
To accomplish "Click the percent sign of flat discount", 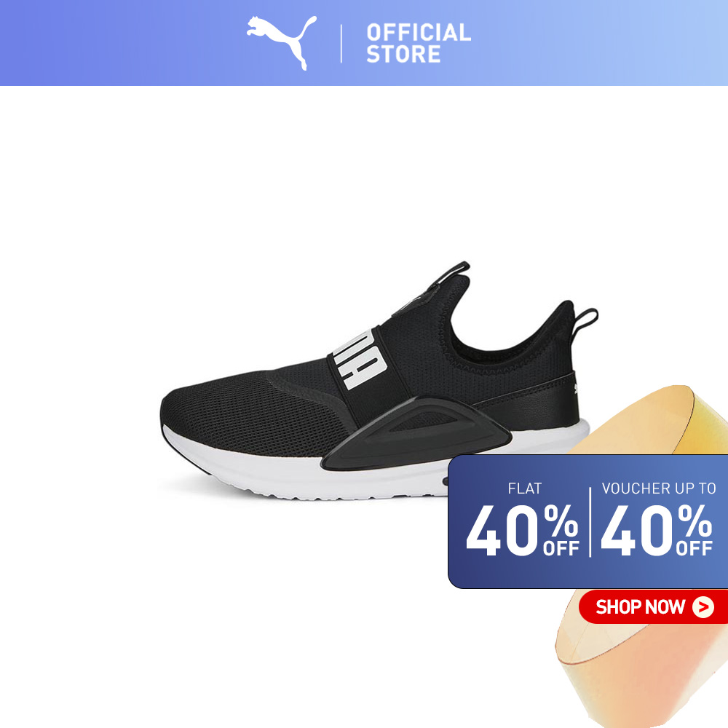I will 561,521.
